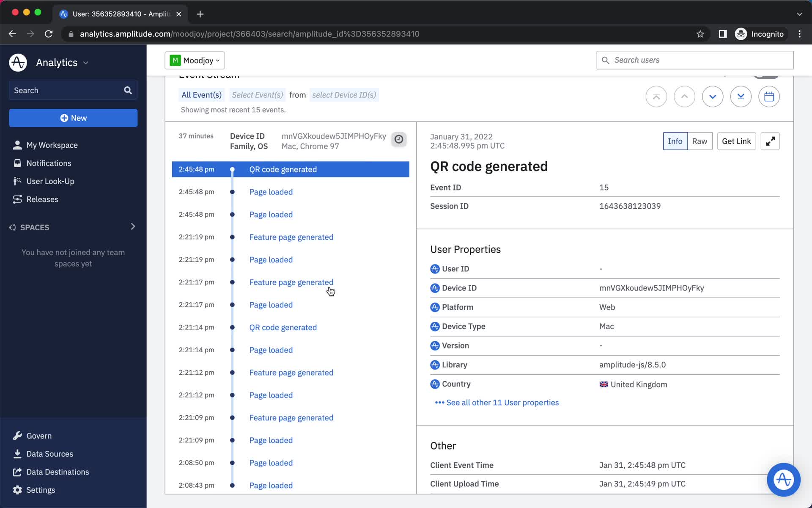Click the scroll-to-top navigation arrow icon
This screenshot has height=508, width=812.
656,96
